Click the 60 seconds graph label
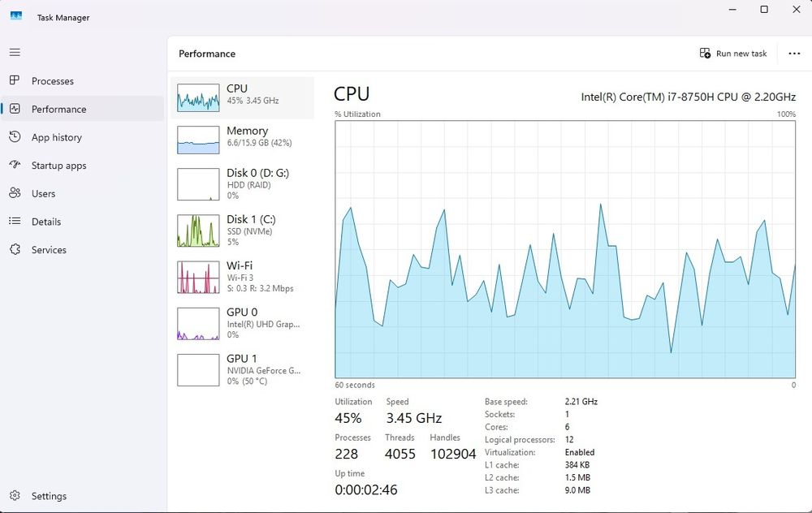 click(x=355, y=385)
